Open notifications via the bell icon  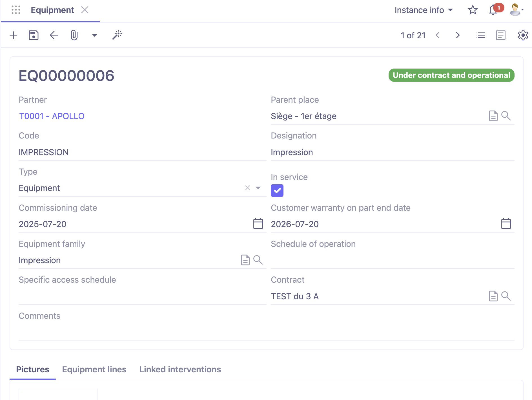(x=493, y=10)
